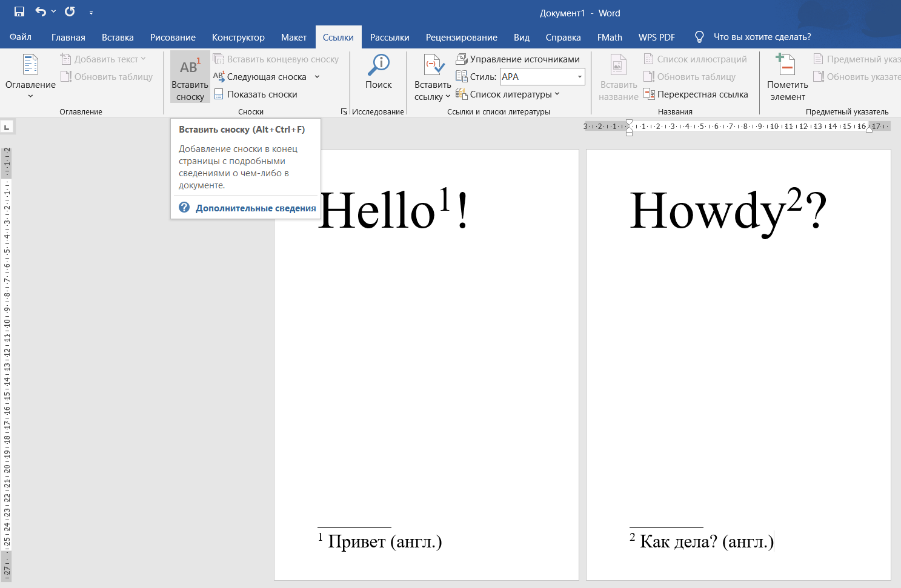Select the Ссылки ribbon tab
The image size is (901, 588).
coord(338,37)
